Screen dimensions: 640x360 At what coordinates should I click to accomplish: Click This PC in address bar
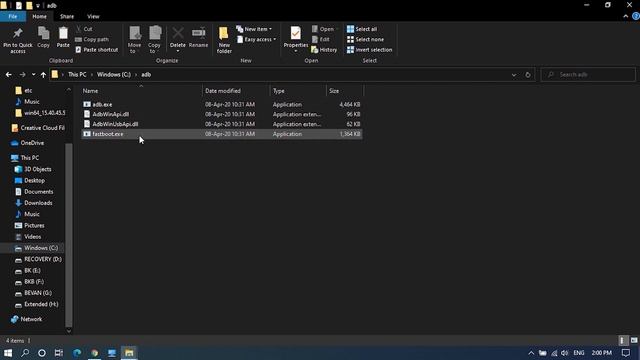tap(77, 74)
